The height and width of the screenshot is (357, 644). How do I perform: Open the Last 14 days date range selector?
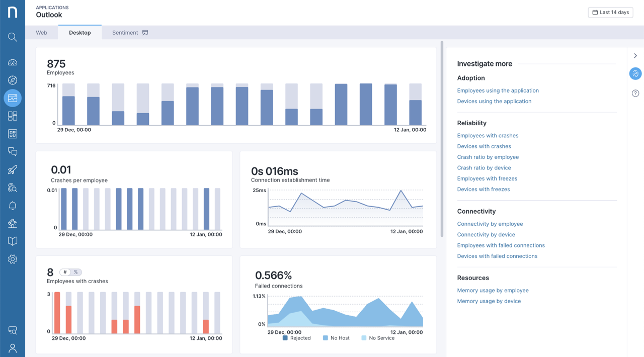610,12
